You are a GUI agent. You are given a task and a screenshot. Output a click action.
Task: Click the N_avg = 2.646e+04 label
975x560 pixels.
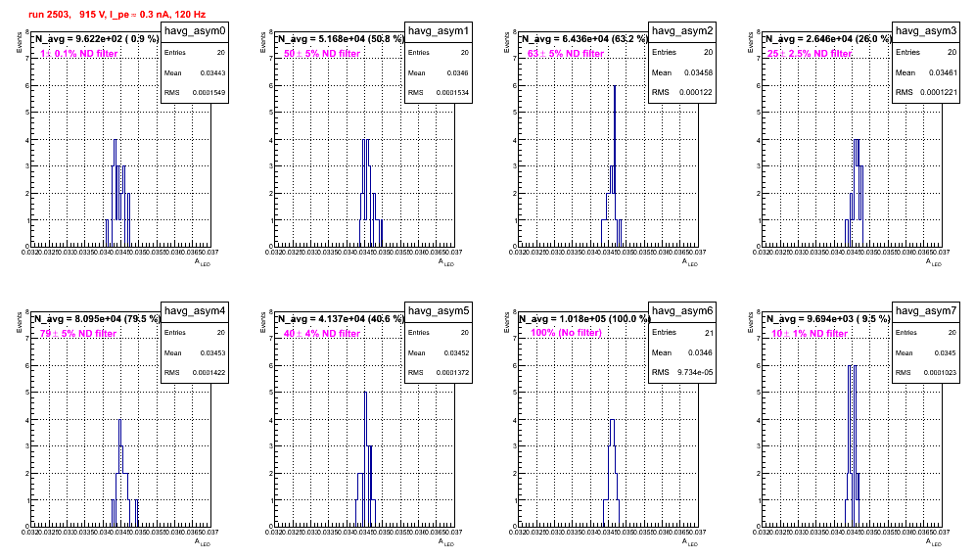828,38
